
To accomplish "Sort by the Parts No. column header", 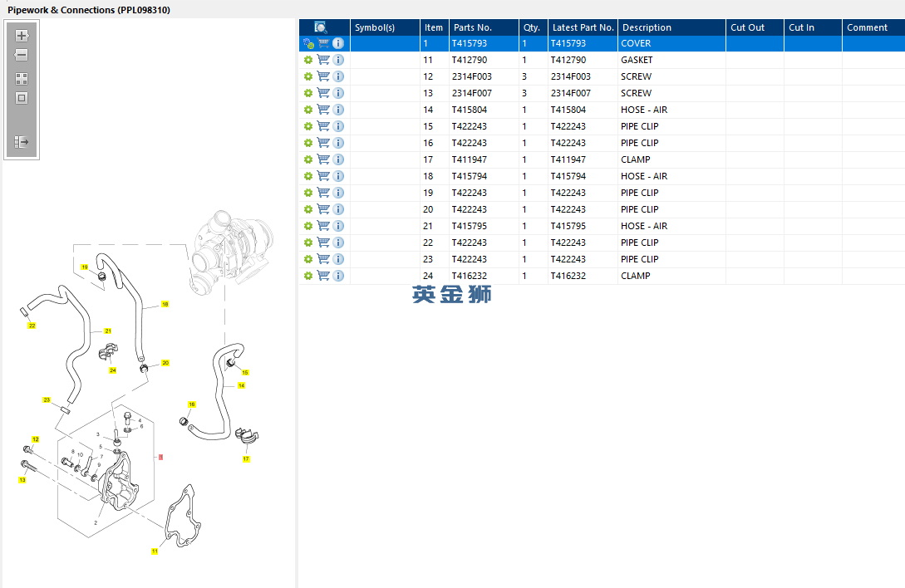I will coord(484,27).
